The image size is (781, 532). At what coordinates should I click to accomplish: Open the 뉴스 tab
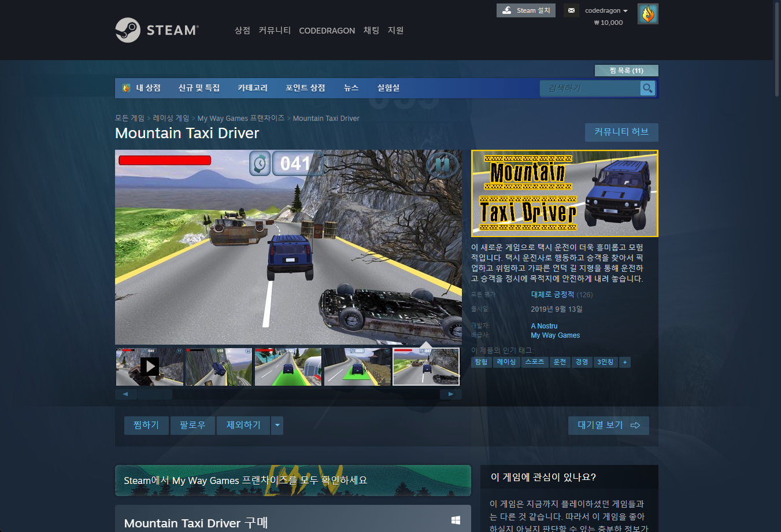tap(351, 88)
